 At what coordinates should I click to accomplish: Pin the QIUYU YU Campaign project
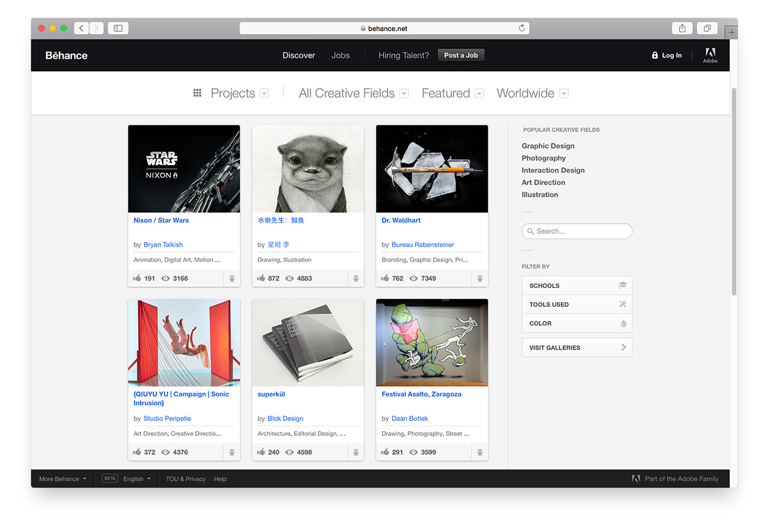(x=232, y=453)
